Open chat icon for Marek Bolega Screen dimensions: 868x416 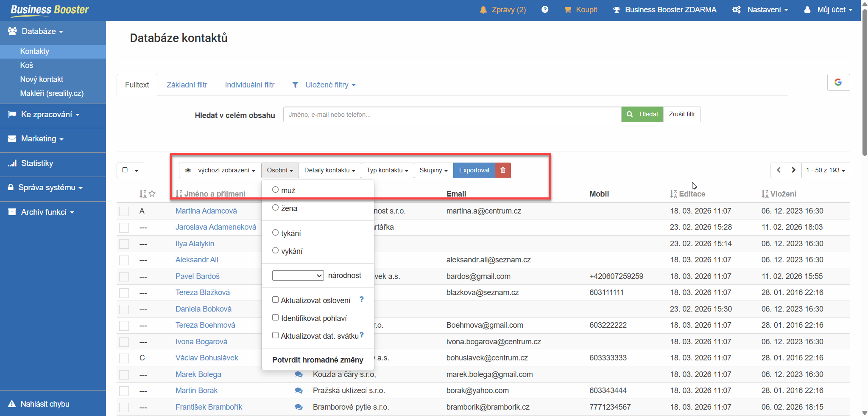[299, 374]
